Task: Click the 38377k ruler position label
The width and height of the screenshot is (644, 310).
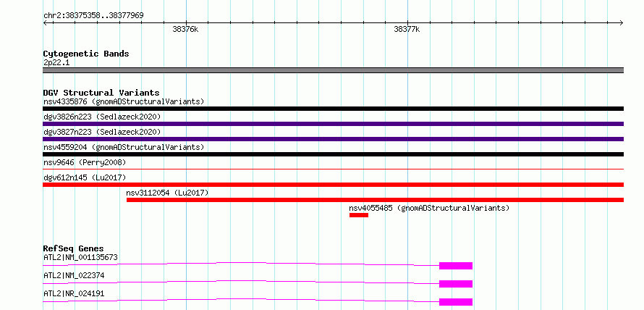Action: 407,29
